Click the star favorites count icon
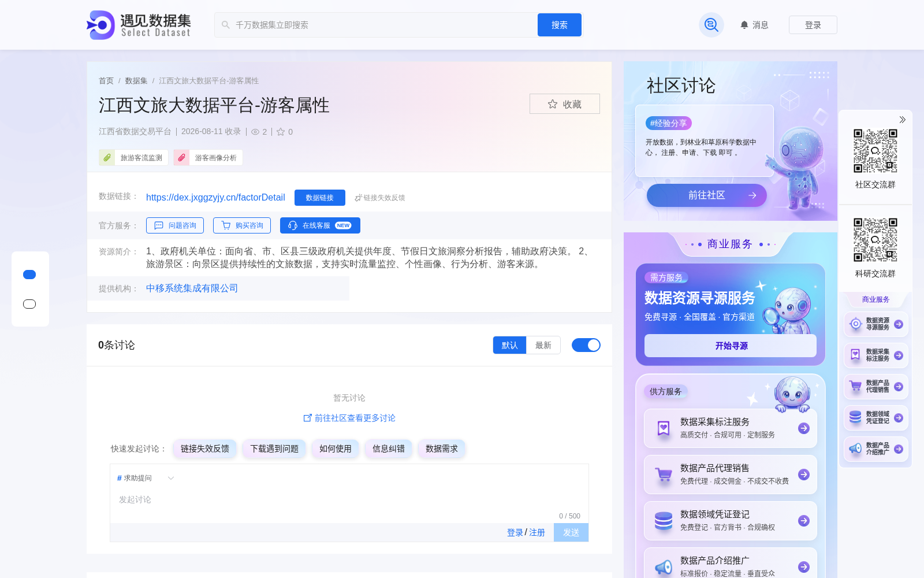This screenshot has height=578, width=924. [x=281, y=132]
